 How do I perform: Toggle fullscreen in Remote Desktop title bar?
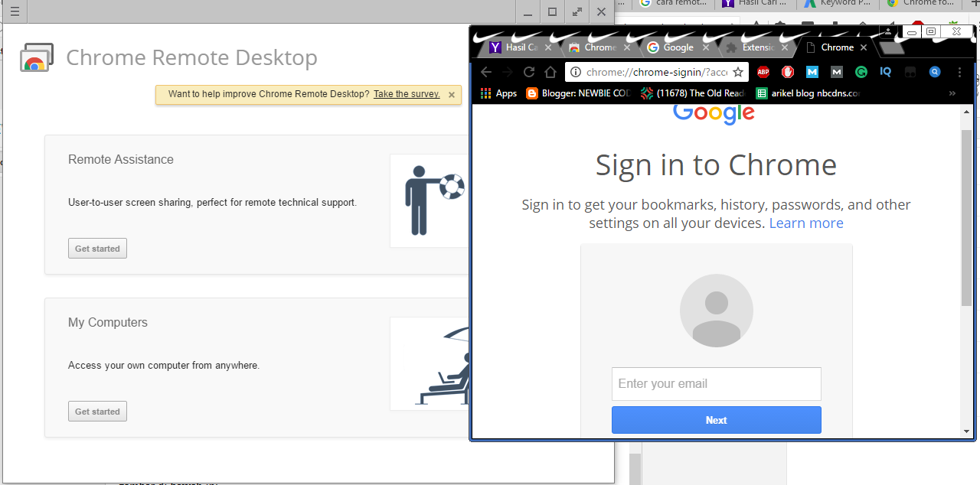[577, 11]
